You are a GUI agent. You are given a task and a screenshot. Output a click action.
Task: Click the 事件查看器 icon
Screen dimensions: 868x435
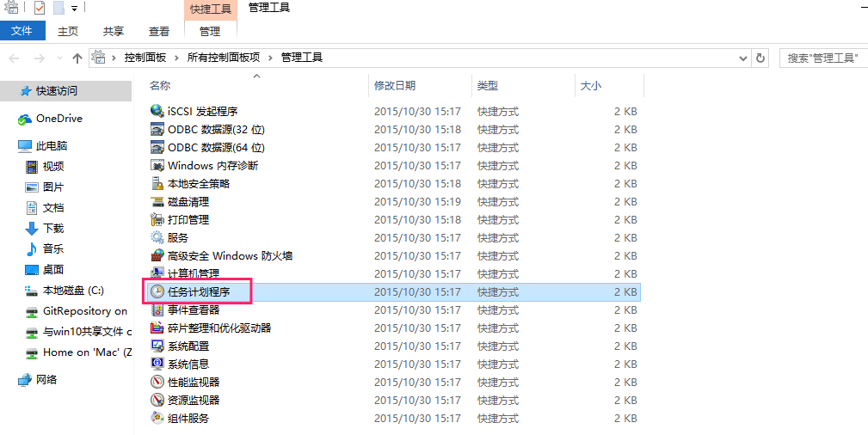point(157,310)
